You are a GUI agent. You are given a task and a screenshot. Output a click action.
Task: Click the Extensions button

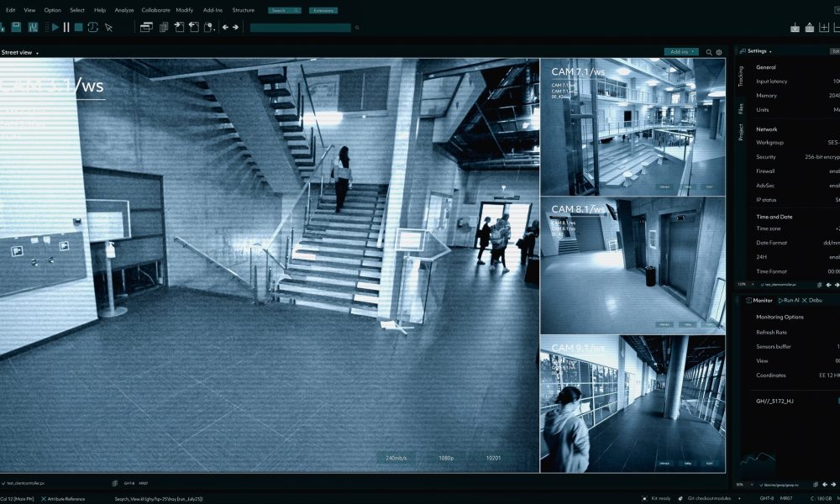[x=323, y=10]
